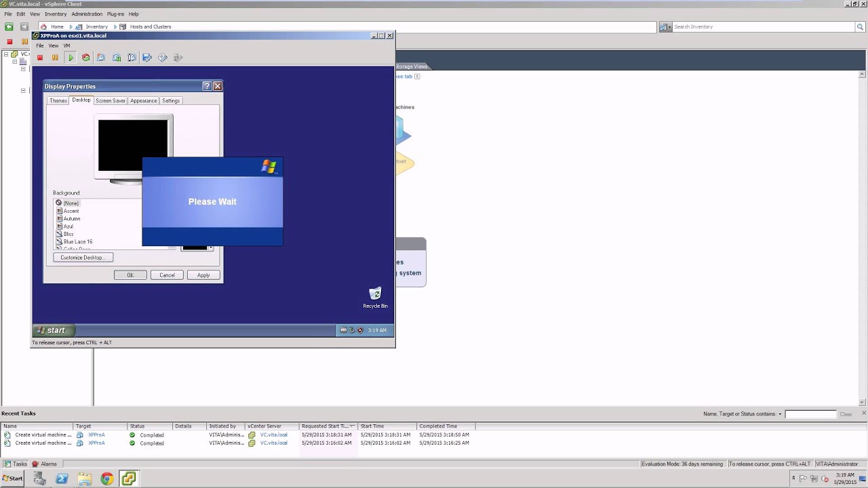Switch to the Themes tab
This screenshot has height=488, width=868.
[x=58, y=100]
